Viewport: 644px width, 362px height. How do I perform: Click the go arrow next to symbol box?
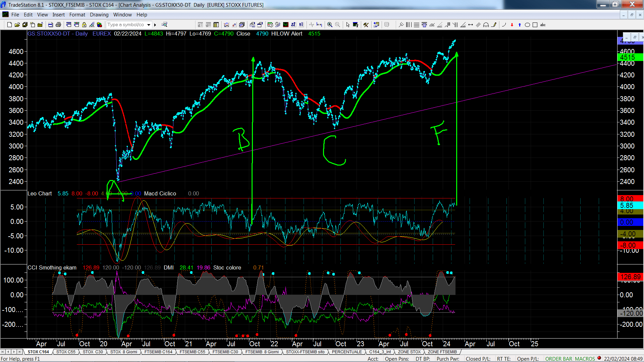[x=155, y=24]
